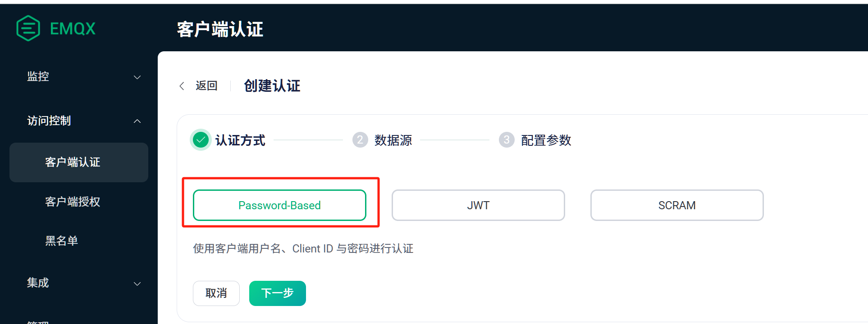This screenshot has width=868, height=324.
Task: Collapse the 访问控制 sidebar menu chevron
Action: [137, 121]
